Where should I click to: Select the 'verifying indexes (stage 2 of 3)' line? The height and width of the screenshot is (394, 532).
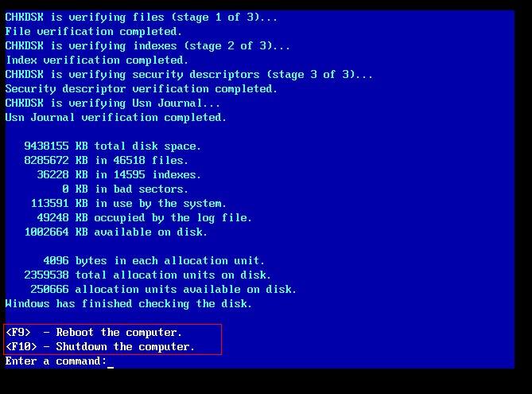click(148, 45)
